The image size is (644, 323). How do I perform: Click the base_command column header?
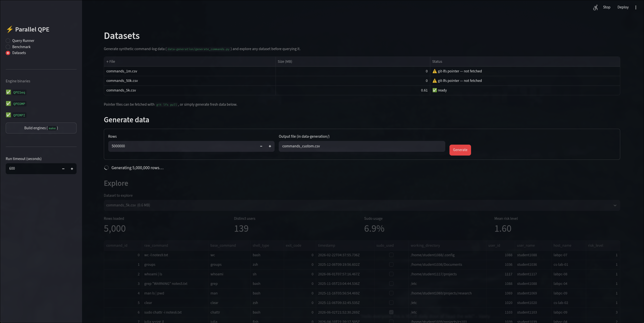tap(229, 245)
